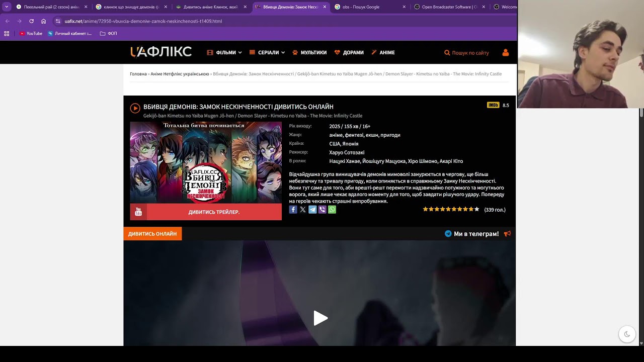Go to browser home page
The width and height of the screenshot is (644, 362).
click(44, 21)
